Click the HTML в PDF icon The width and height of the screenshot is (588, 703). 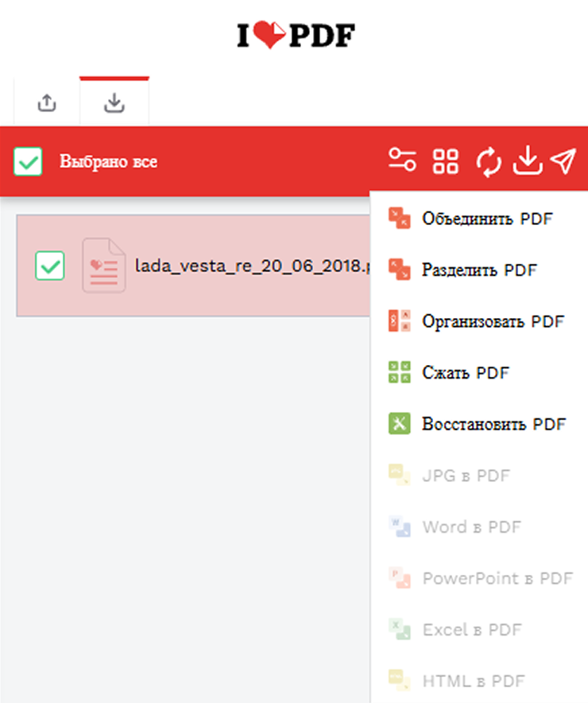[x=400, y=680]
